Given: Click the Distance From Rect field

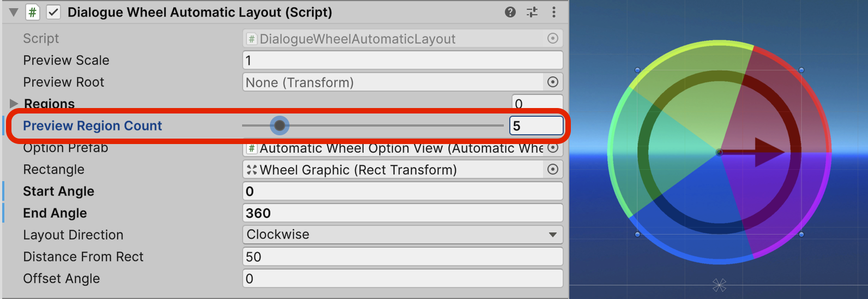Looking at the screenshot, I should coord(402,256).
